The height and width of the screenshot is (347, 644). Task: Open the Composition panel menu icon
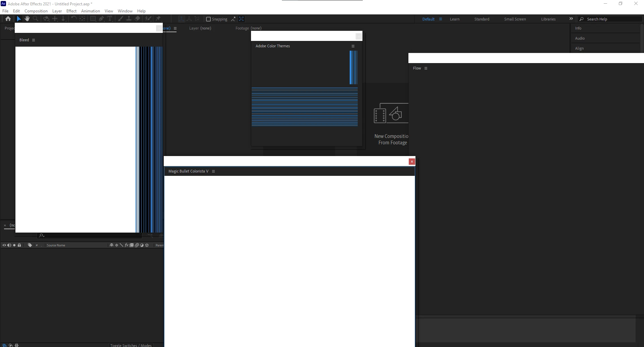(x=175, y=28)
